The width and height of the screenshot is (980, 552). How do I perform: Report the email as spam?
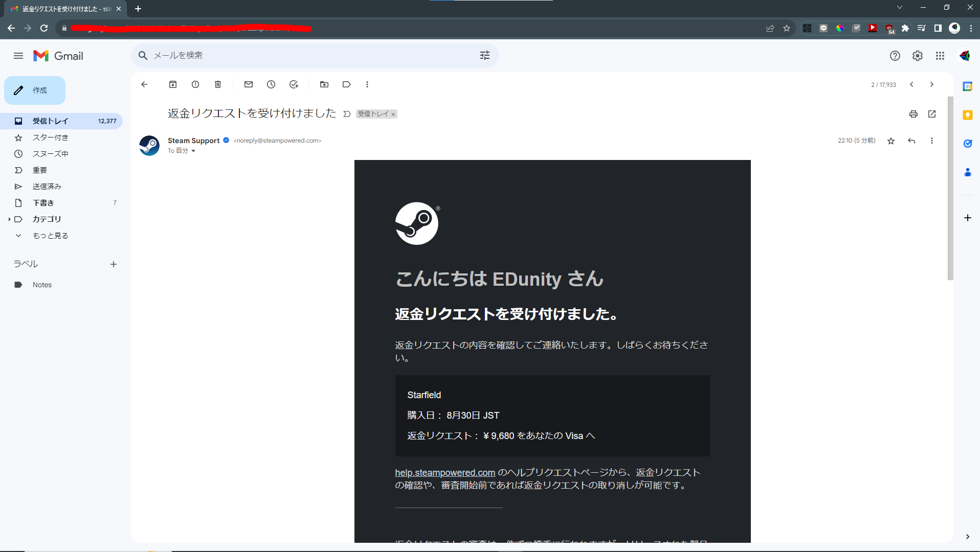(195, 84)
